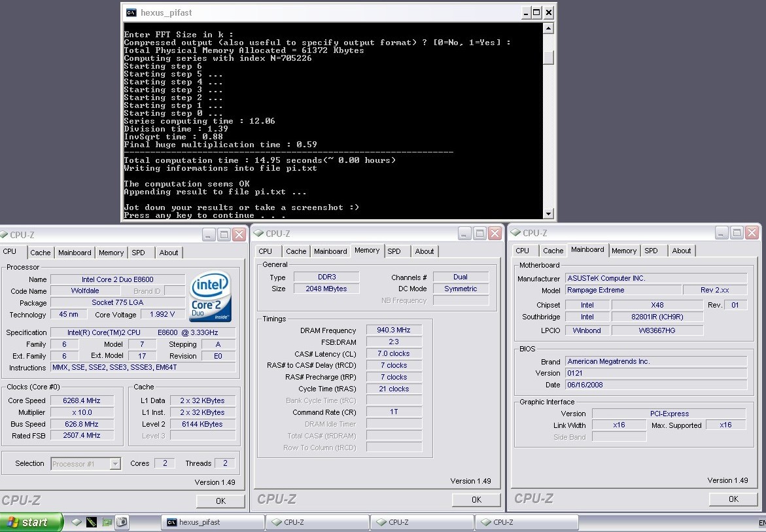Image resolution: width=766 pixels, height=532 pixels.
Task: Click OK in the Mainboard CPU-Z window
Action: (x=733, y=499)
